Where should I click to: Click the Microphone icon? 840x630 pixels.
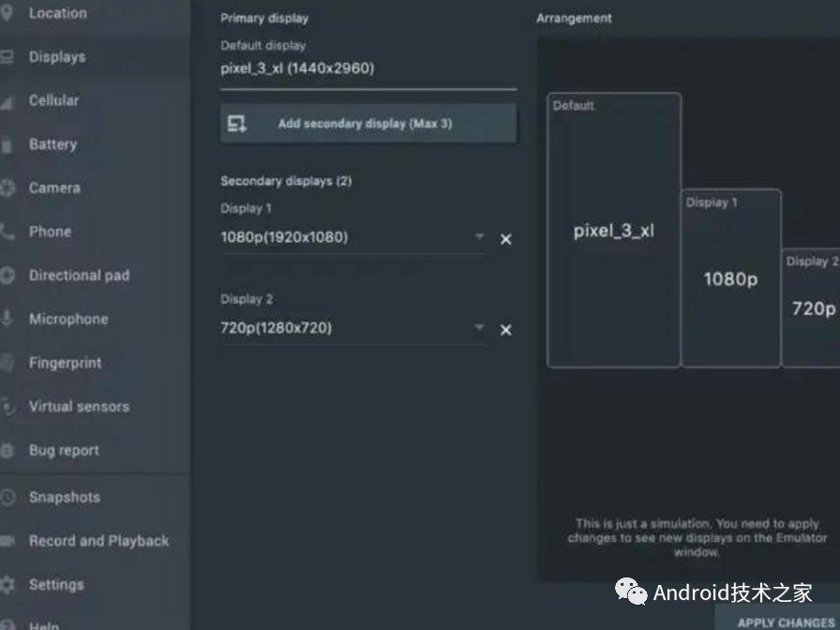pos(7,318)
